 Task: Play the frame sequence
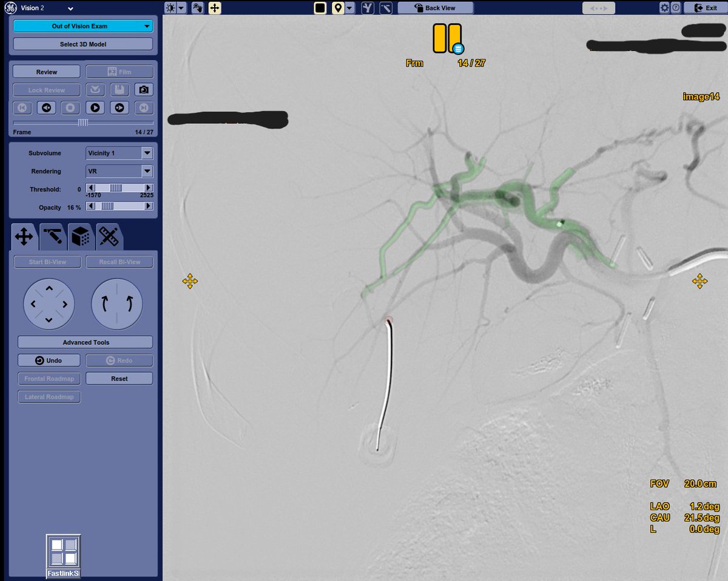(95, 107)
